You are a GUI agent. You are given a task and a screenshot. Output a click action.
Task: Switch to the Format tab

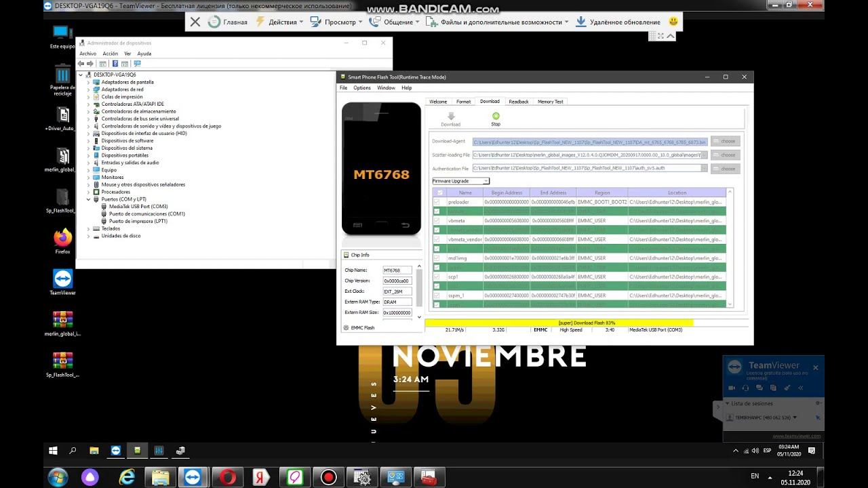tap(463, 102)
